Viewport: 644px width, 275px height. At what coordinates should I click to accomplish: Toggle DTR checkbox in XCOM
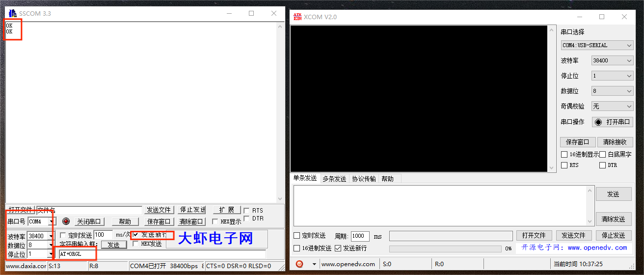click(x=602, y=165)
